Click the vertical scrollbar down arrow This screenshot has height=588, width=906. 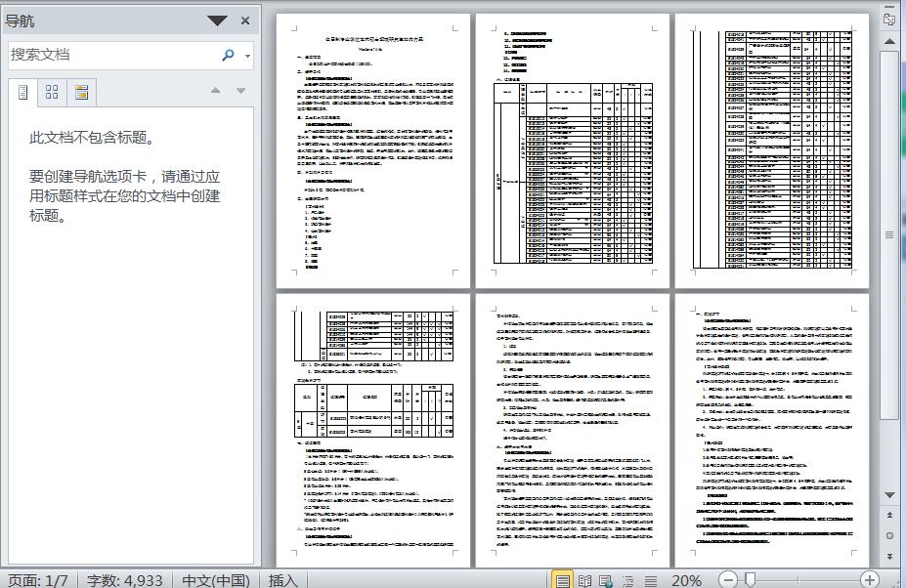coord(889,495)
